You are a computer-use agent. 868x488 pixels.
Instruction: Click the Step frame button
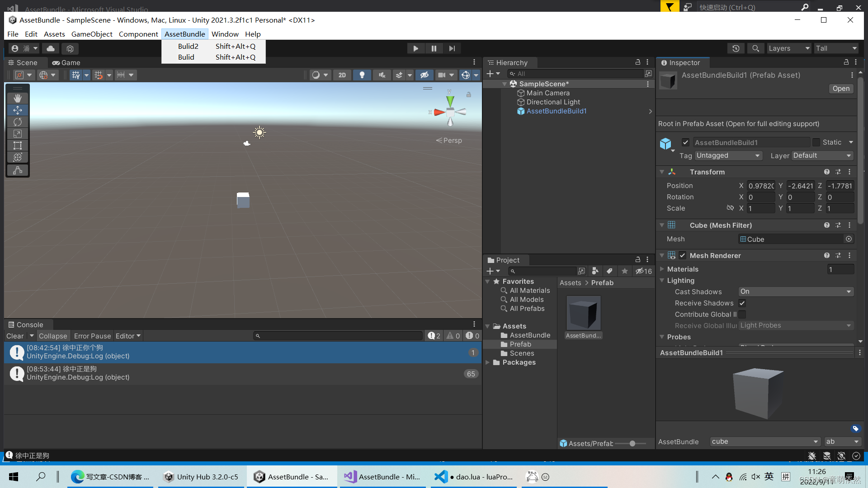pyautogui.click(x=452, y=48)
